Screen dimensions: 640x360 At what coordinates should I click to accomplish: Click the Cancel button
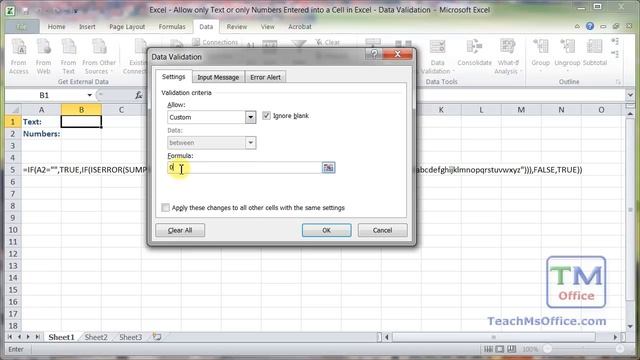coord(382,230)
